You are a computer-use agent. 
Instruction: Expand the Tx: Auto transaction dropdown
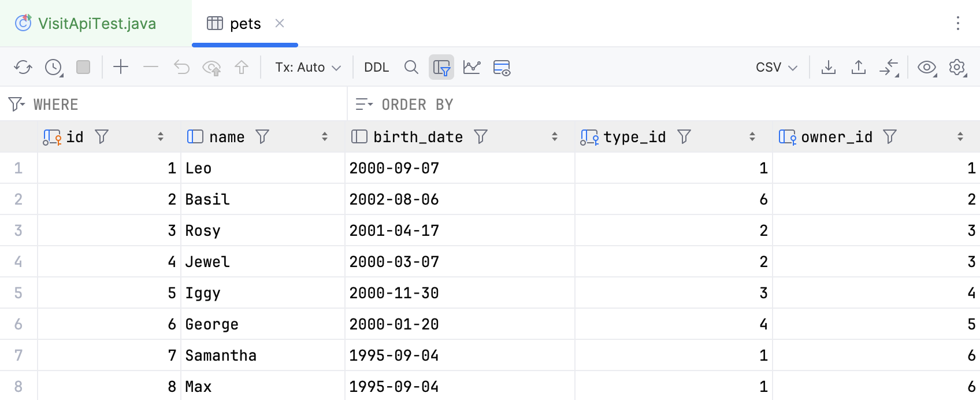tap(307, 67)
